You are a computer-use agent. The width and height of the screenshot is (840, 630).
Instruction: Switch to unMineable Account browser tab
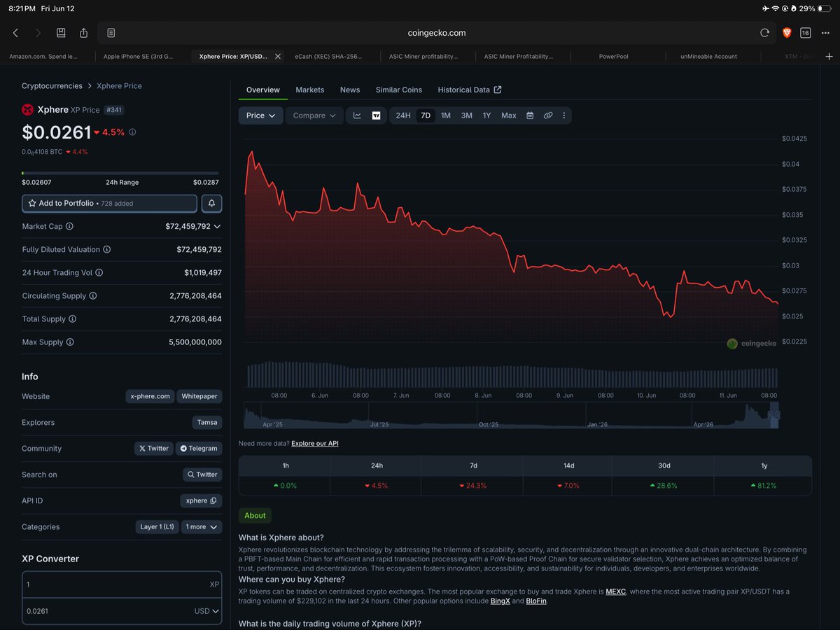708,56
